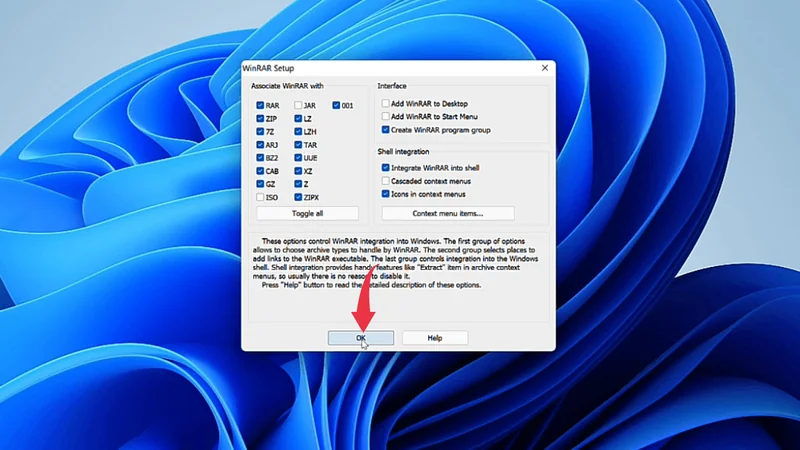Confirm setup with the OK button
800x450 pixels.
[361, 338]
